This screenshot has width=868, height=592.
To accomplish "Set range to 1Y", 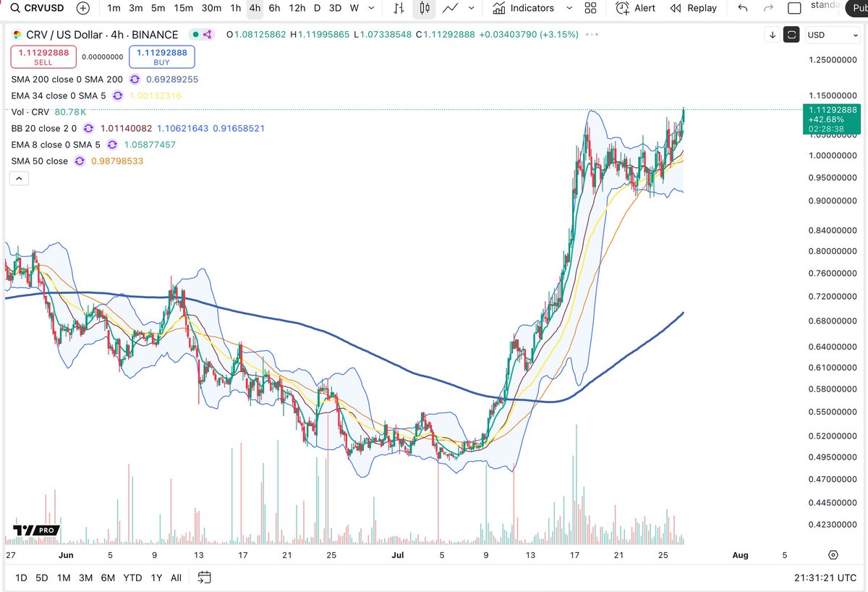I will pyautogui.click(x=156, y=577).
